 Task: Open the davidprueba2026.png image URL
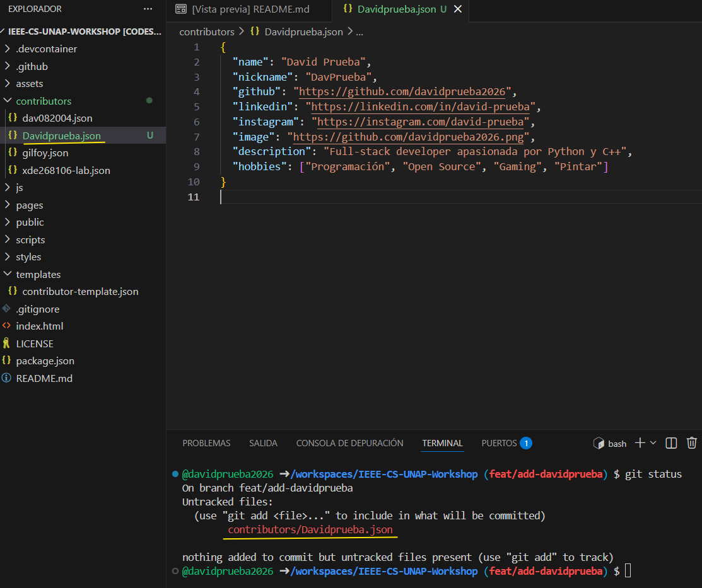point(408,137)
